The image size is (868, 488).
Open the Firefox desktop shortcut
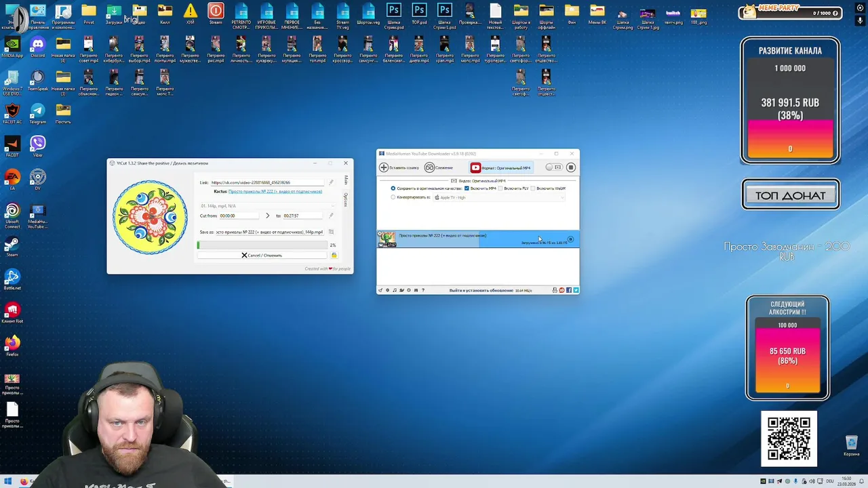(x=12, y=345)
